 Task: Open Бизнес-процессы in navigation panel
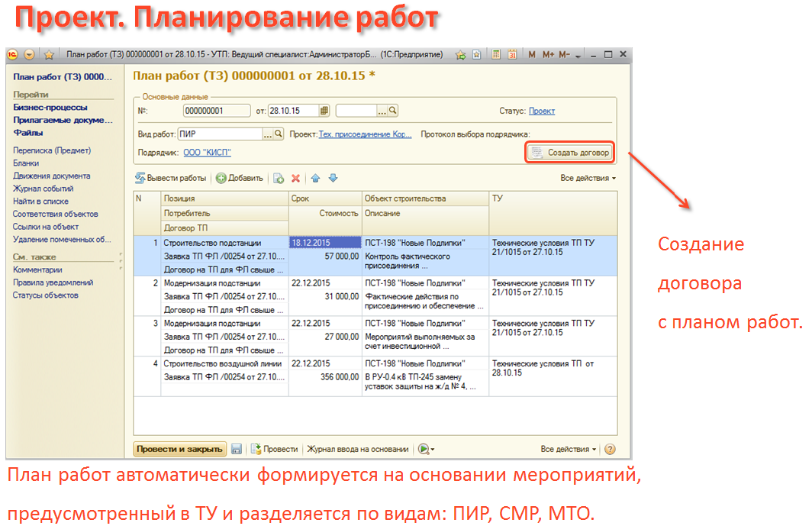tap(50, 108)
